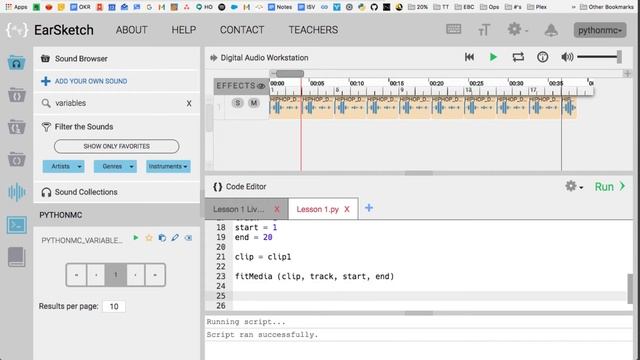Viewport: 640px width, 360px height.
Task: Click the Filter the Sounds funnel icon
Action: coord(46,127)
